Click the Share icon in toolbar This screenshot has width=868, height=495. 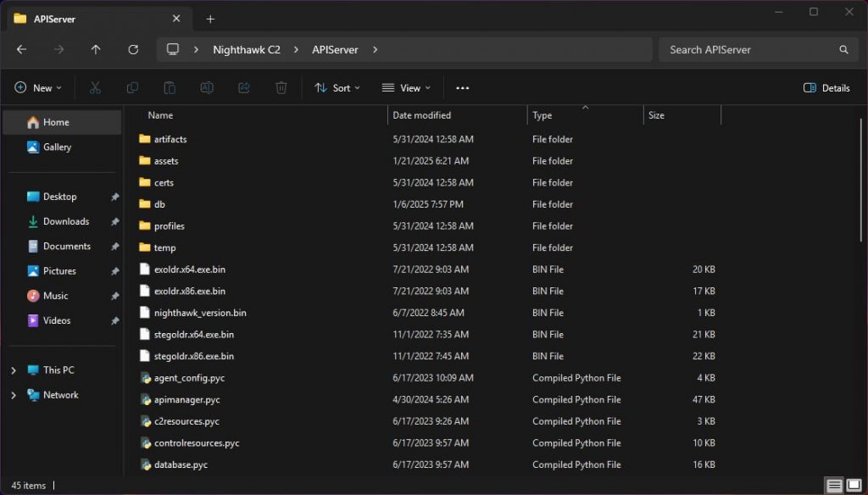pyautogui.click(x=244, y=88)
